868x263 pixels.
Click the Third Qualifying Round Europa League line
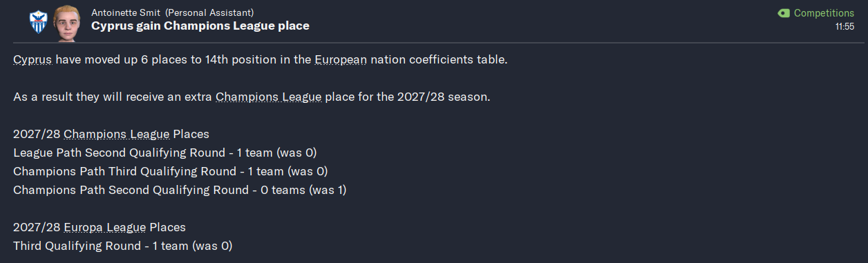tap(123, 246)
